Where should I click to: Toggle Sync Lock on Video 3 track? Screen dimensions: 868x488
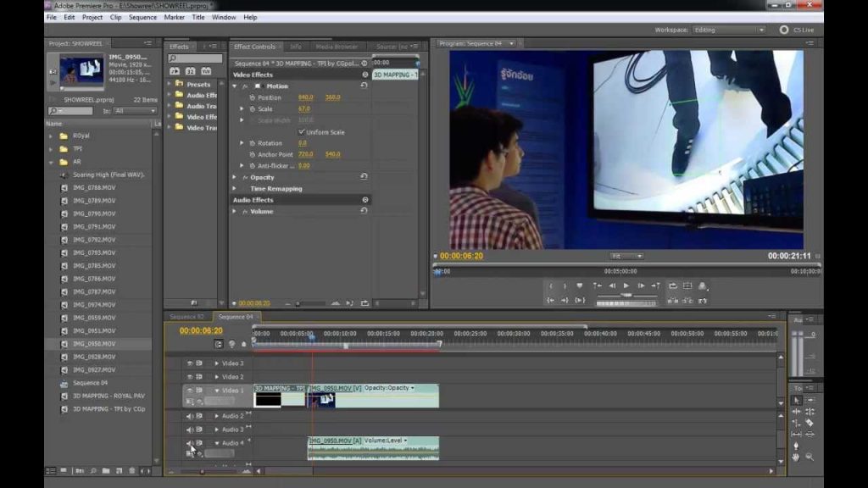click(x=199, y=363)
